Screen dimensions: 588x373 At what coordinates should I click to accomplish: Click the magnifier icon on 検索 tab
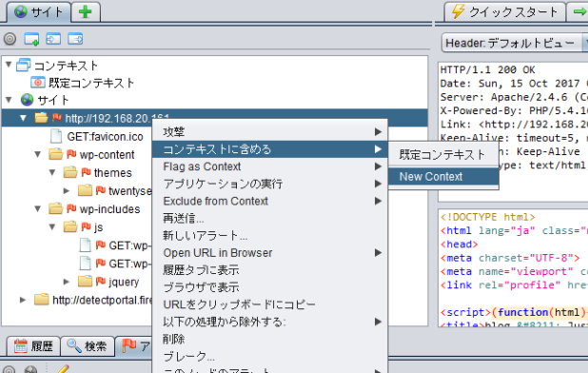[x=74, y=345]
